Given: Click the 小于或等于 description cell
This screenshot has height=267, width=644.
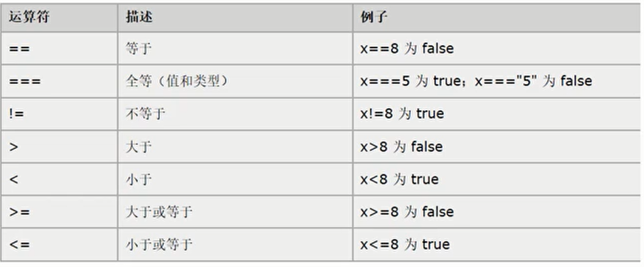Looking at the screenshot, I should tap(235, 244).
